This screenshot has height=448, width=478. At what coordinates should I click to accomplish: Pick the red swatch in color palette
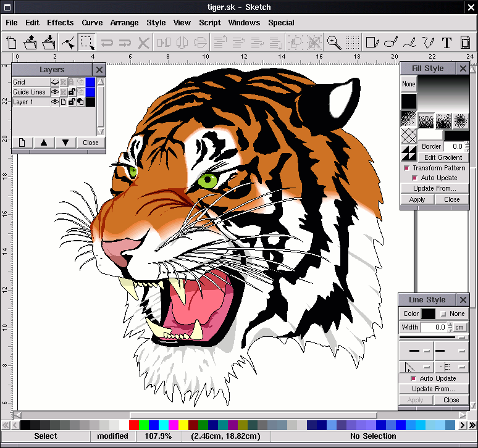134,425
